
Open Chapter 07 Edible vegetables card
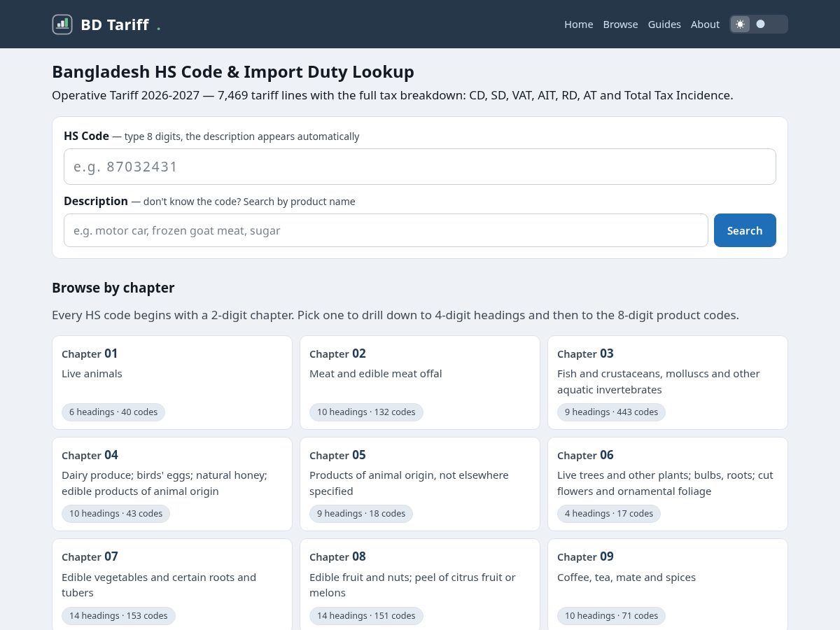click(x=172, y=584)
